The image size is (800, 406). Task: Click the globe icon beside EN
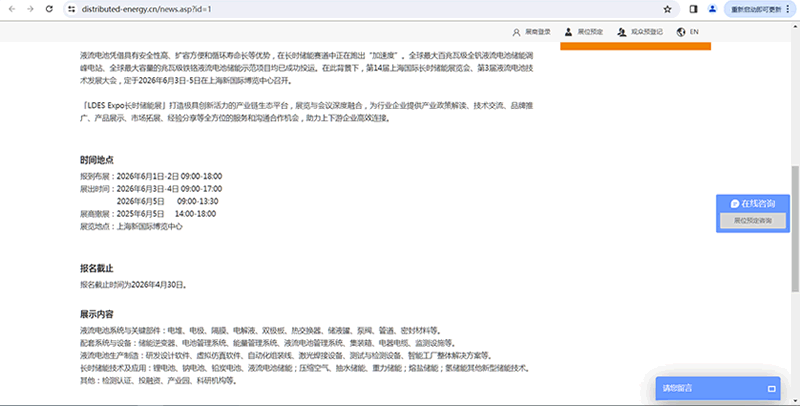[680, 32]
